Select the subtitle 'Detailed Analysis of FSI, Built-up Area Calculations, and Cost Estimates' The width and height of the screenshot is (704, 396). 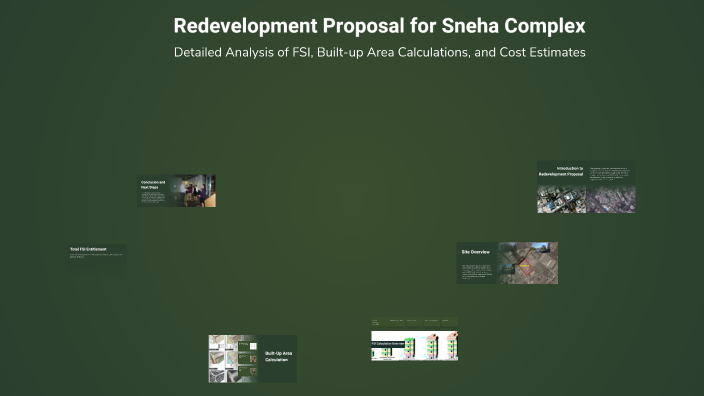point(379,53)
